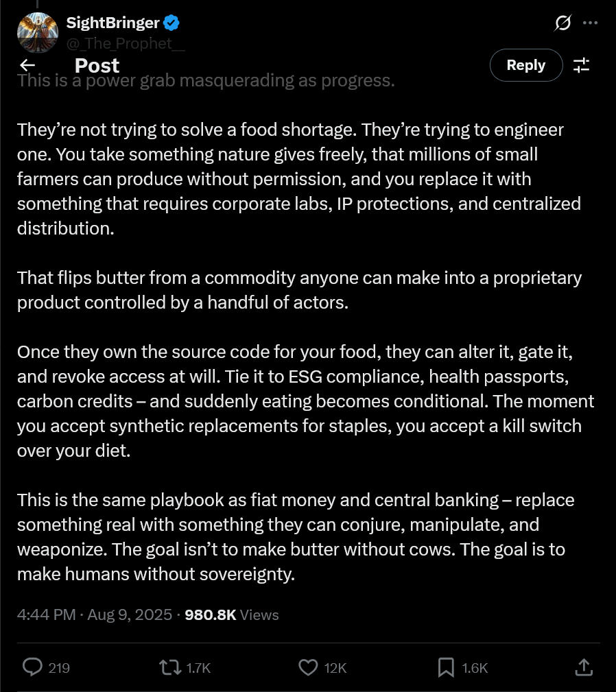Go back using the left arrow
616x692 pixels.
tap(27, 66)
